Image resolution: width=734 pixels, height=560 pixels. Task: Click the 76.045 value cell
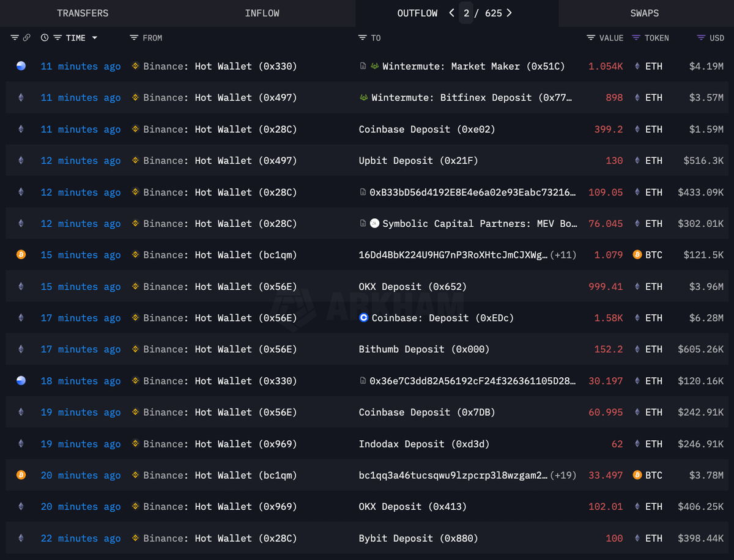[x=606, y=224]
